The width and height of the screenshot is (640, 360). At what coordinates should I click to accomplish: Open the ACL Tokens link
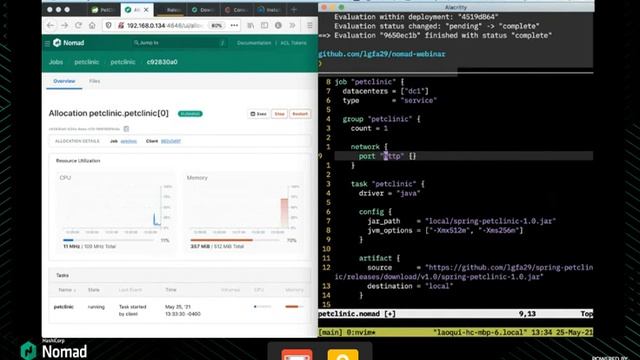293,43
